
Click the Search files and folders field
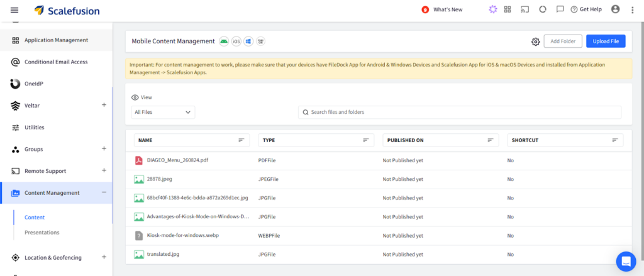459,112
